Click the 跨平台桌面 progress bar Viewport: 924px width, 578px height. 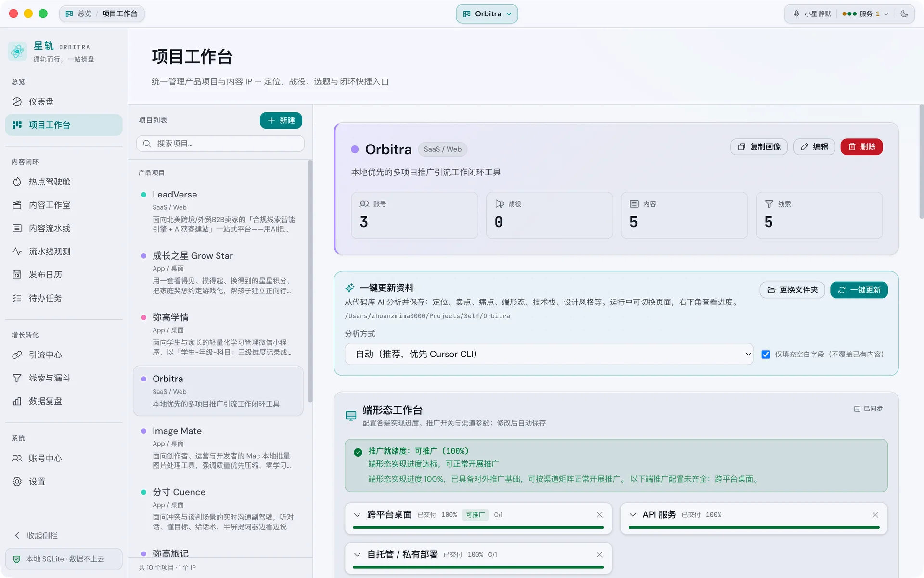click(x=478, y=528)
